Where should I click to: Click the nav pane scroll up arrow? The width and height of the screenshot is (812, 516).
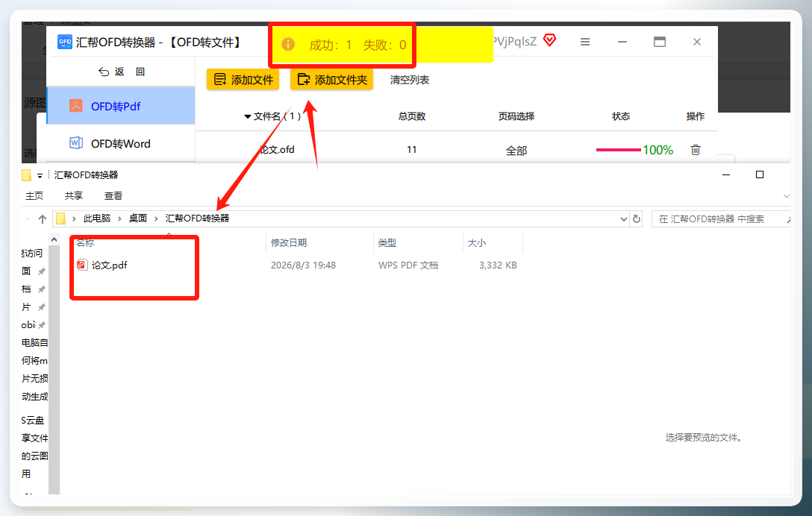(54, 239)
